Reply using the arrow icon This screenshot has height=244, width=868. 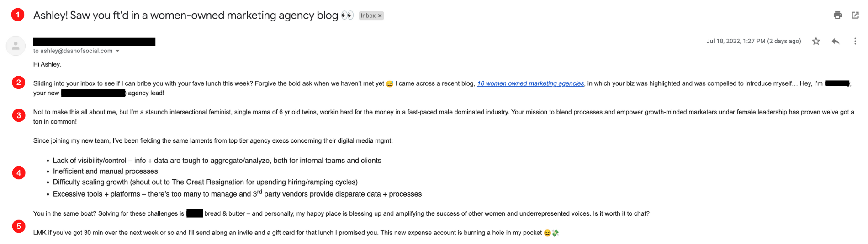836,42
